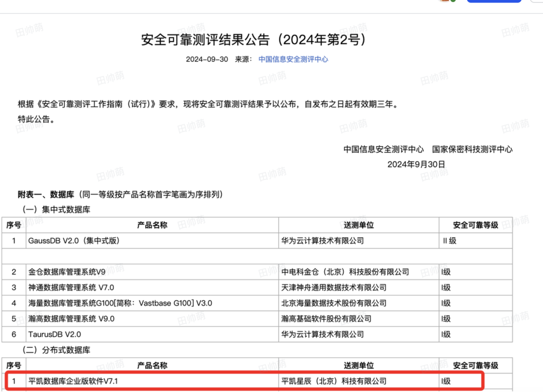Viewport: 543px width, 392px height.
Task: Click the title 安全可靠测评结果公告（2024年第2号）
Action: 254,40
